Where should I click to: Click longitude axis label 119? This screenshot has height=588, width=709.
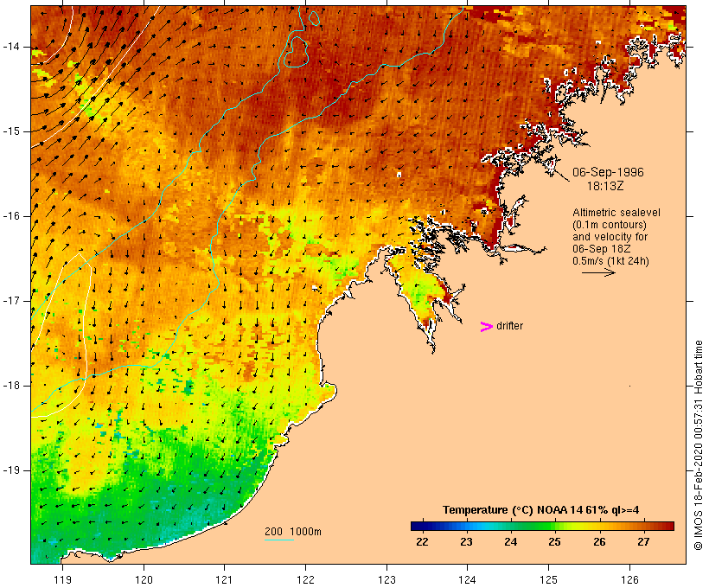[62, 579]
